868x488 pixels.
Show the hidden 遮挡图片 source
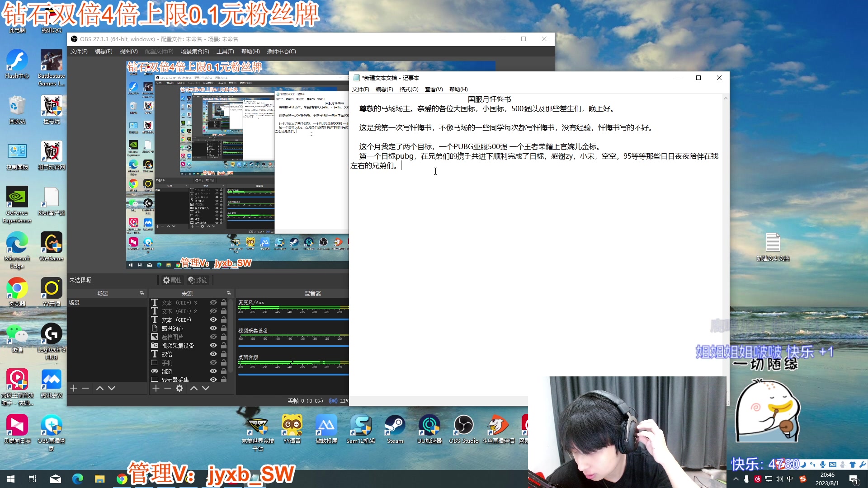coord(213,337)
